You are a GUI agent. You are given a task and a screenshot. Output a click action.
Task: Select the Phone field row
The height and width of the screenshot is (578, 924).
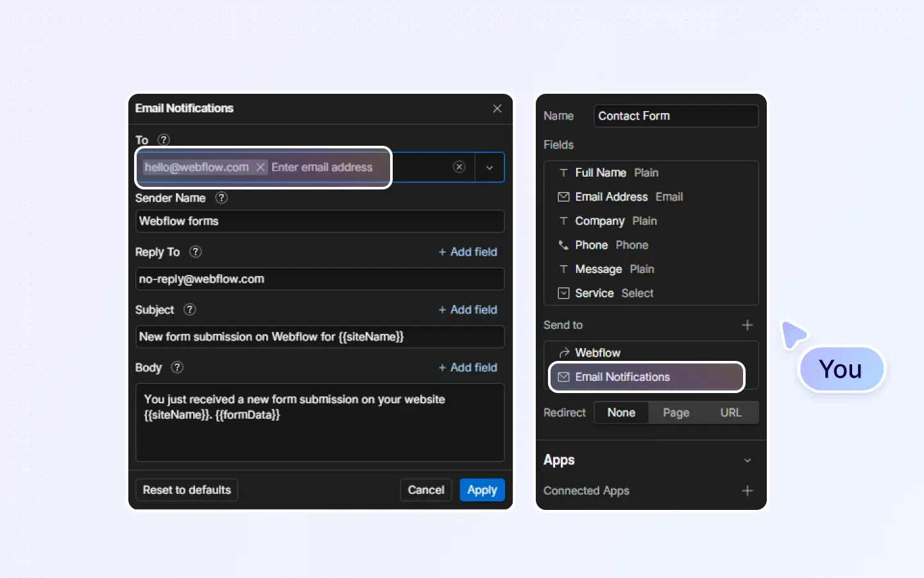651,245
